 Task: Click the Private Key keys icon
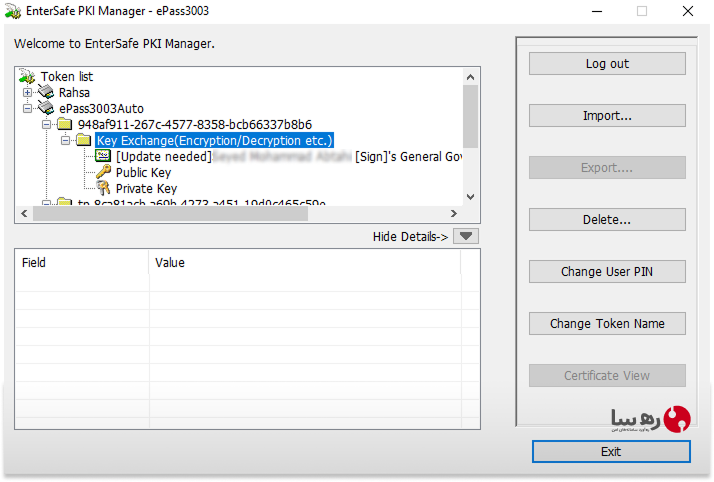tap(103, 188)
